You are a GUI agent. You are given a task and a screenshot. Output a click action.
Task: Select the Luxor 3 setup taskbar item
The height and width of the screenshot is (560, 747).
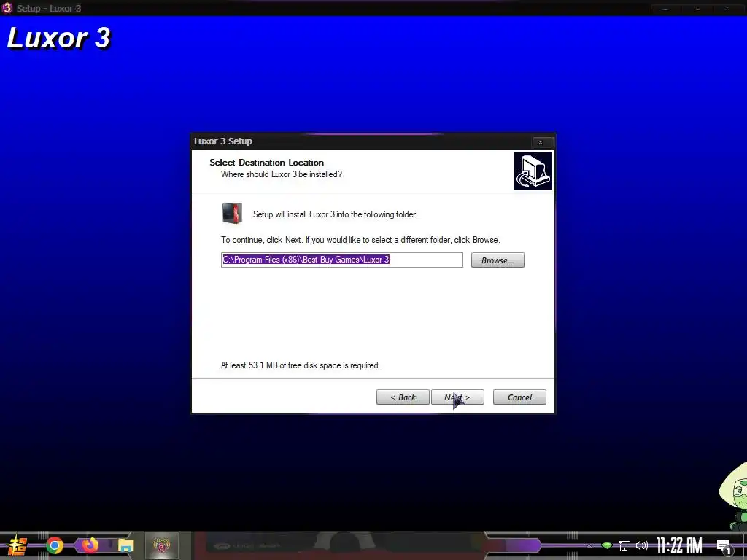click(x=161, y=545)
